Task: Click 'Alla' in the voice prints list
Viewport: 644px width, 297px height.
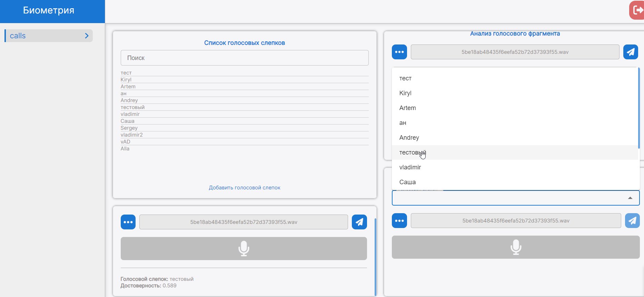Action: [125, 149]
